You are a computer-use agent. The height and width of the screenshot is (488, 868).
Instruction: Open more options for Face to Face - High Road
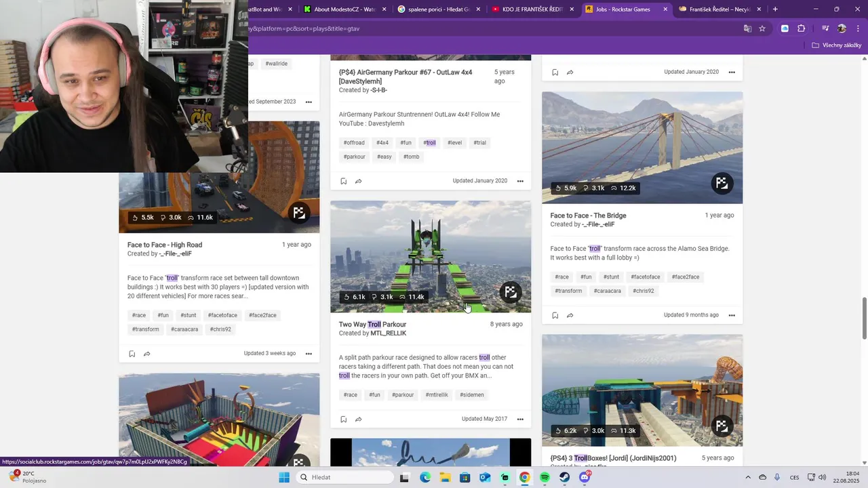point(309,354)
